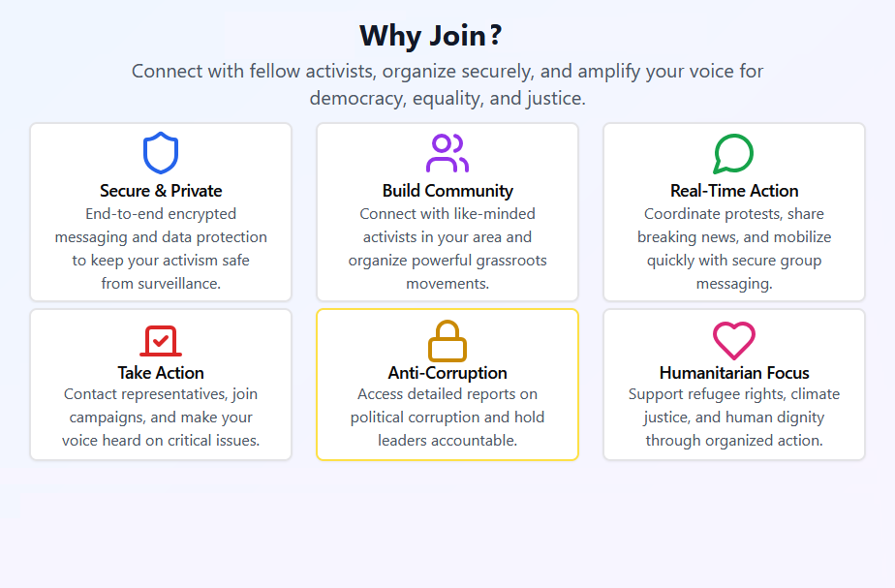Select the Real-Time Action heading
Viewport: 895px width, 588px height.
[734, 191]
